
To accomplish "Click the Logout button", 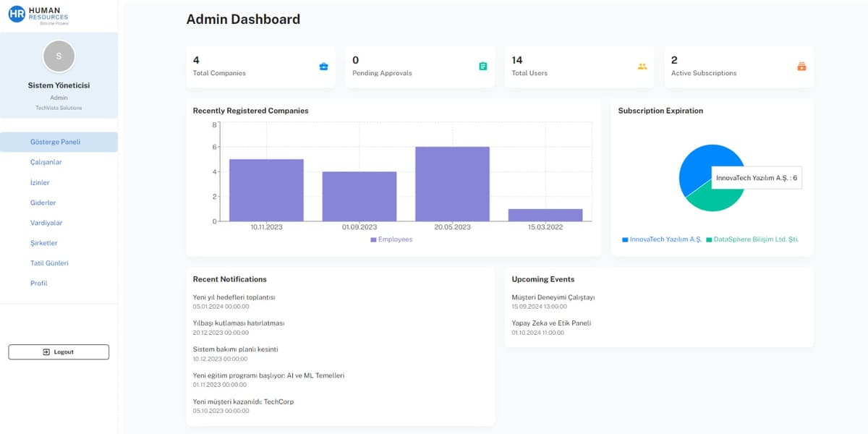I will (59, 352).
